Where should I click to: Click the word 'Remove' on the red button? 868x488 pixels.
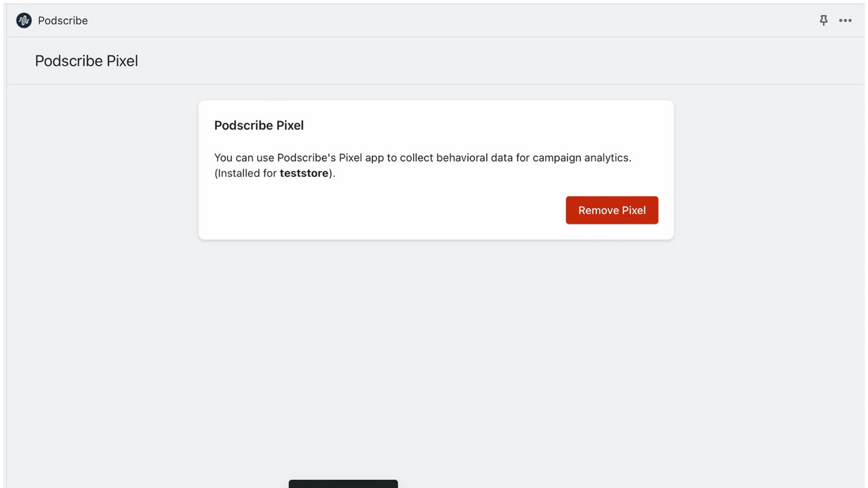tap(598, 210)
